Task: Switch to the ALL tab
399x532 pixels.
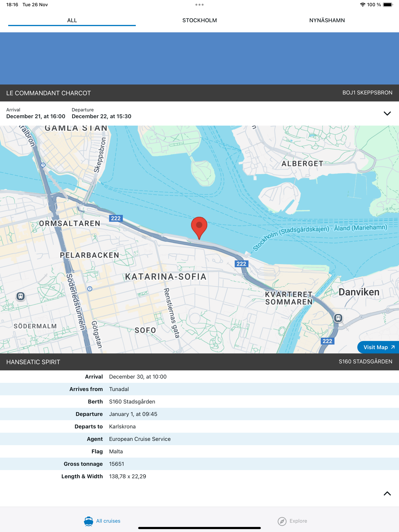Action: pos(72,20)
